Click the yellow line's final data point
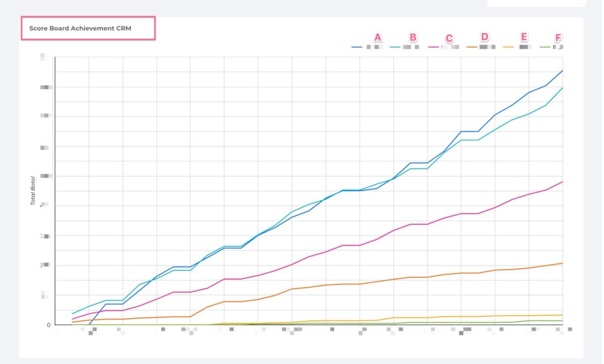The width and height of the screenshot is (604, 364). (562, 314)
